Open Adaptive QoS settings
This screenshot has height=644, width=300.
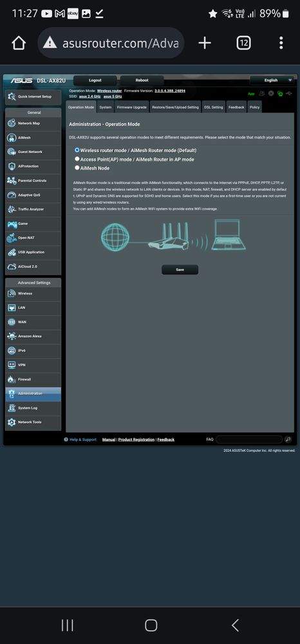[x=33, y=195]
